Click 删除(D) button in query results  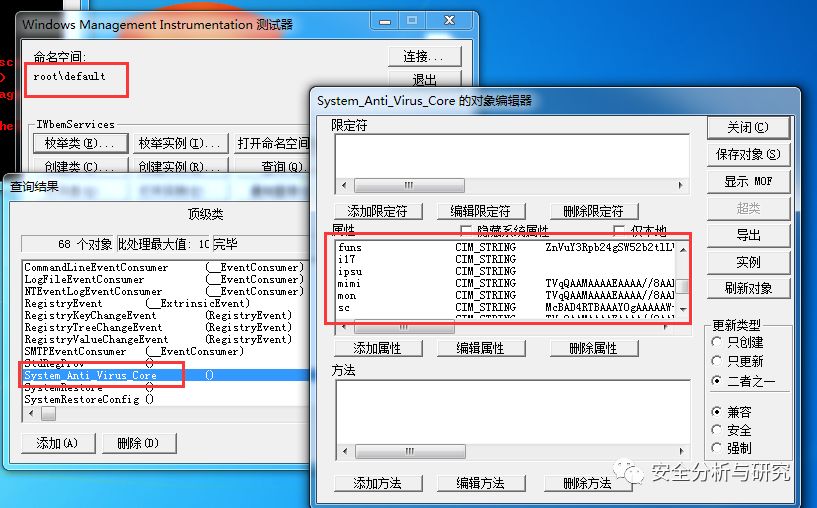coord(139,443)
